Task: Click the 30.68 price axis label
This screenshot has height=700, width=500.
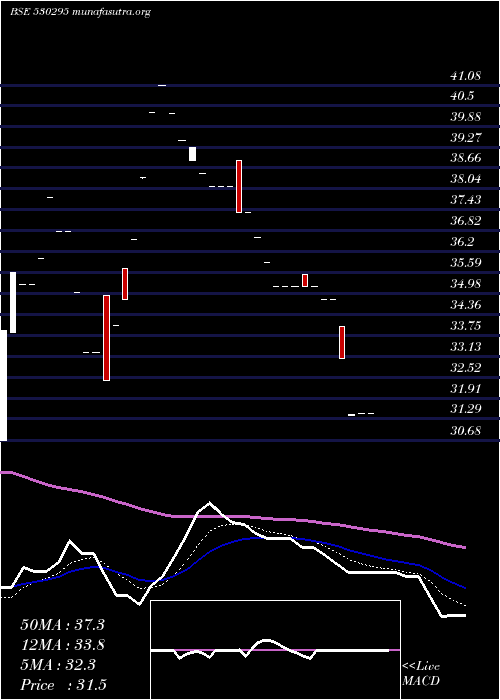Action: (465, 431)
